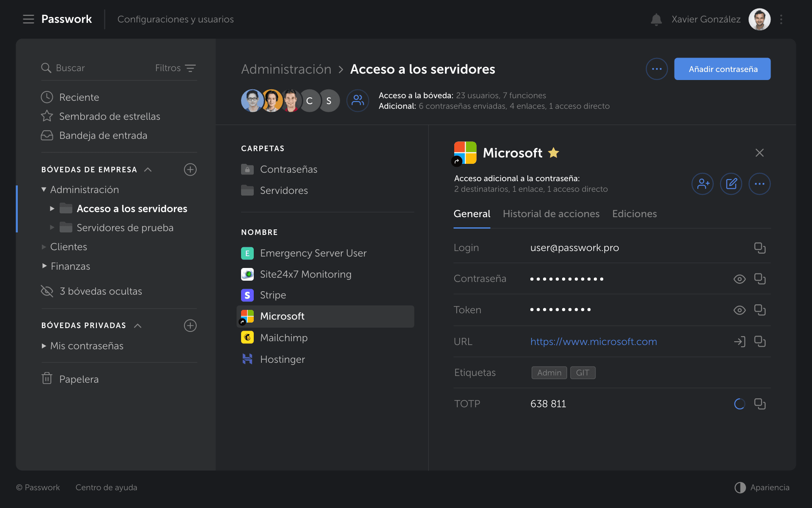Screen dimensions: 812x508
Task: Expand the Clientes vault
Action: (44, 247)
